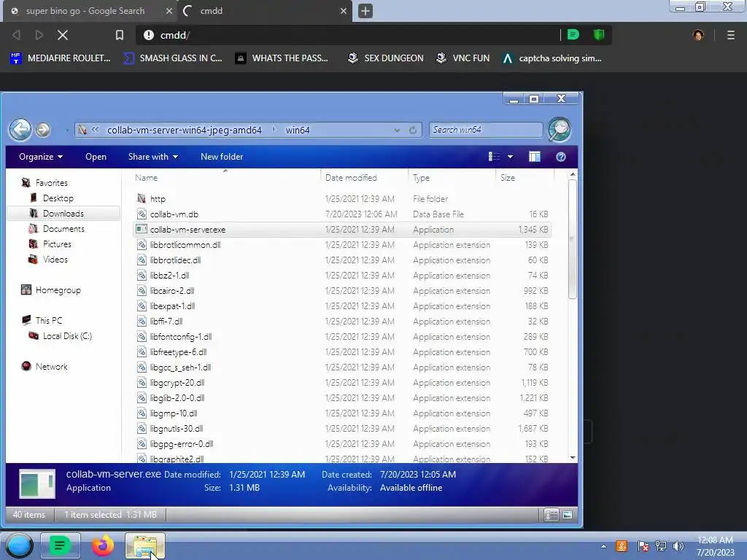Select Downloads in the navigation pane

pyautogui.click(x=63, y=214)
